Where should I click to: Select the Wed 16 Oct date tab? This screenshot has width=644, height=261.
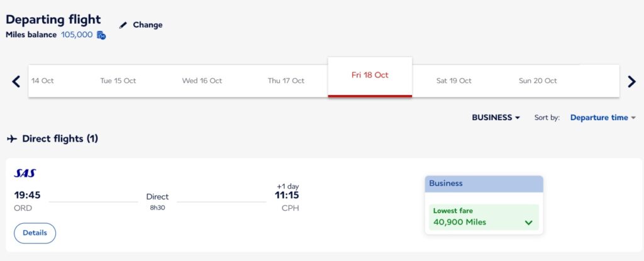202,81
